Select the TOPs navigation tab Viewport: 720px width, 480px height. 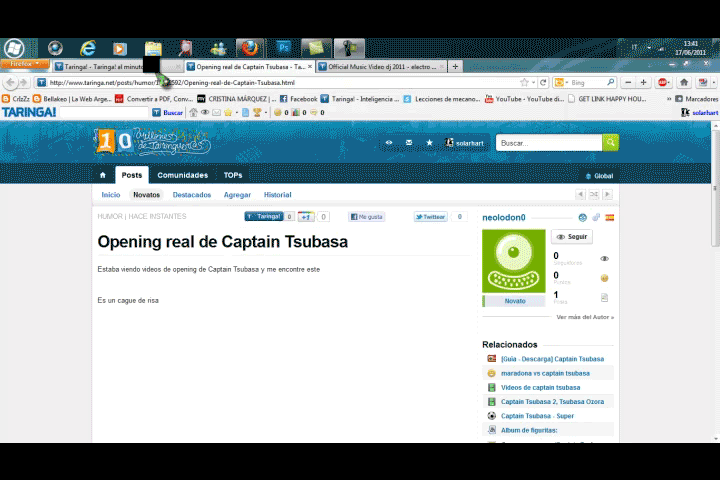[233, 175]
